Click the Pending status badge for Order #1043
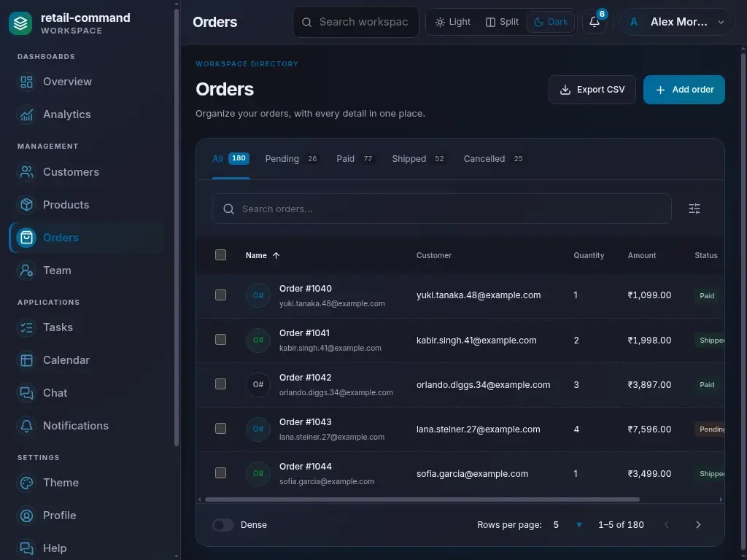This screenshot has width=747, height=560. [710, 429]
